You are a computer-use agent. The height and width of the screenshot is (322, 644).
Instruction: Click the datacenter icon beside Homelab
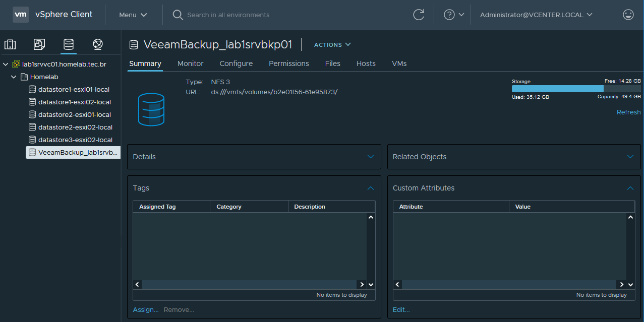[x=24, y=77]
